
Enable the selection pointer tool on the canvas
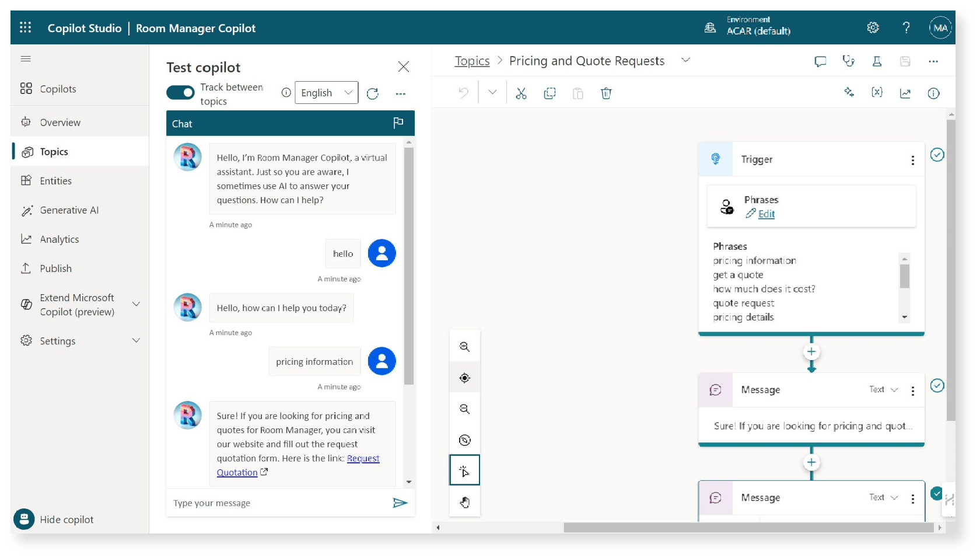pyautogui.click(x=464, y=470)
